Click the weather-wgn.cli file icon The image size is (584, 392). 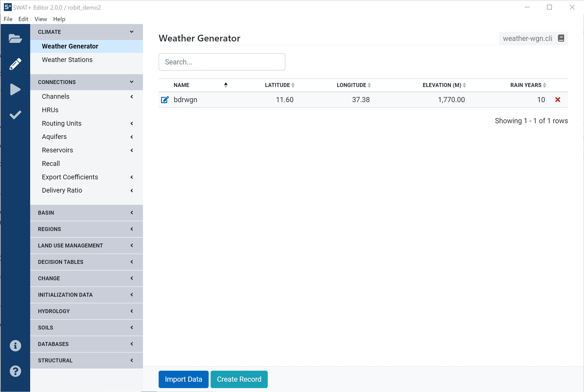(561, 38)
